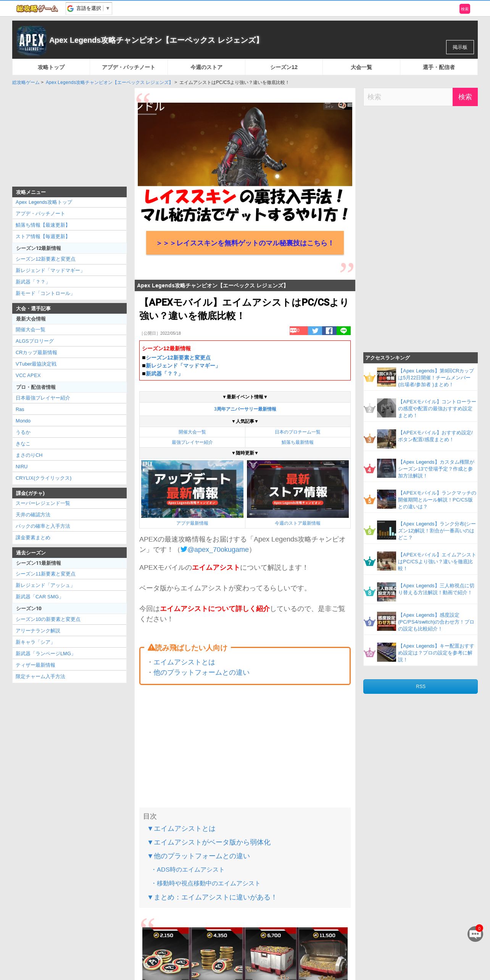
Task: Share article via Twitter icon
Action: [x=315, y=330]
